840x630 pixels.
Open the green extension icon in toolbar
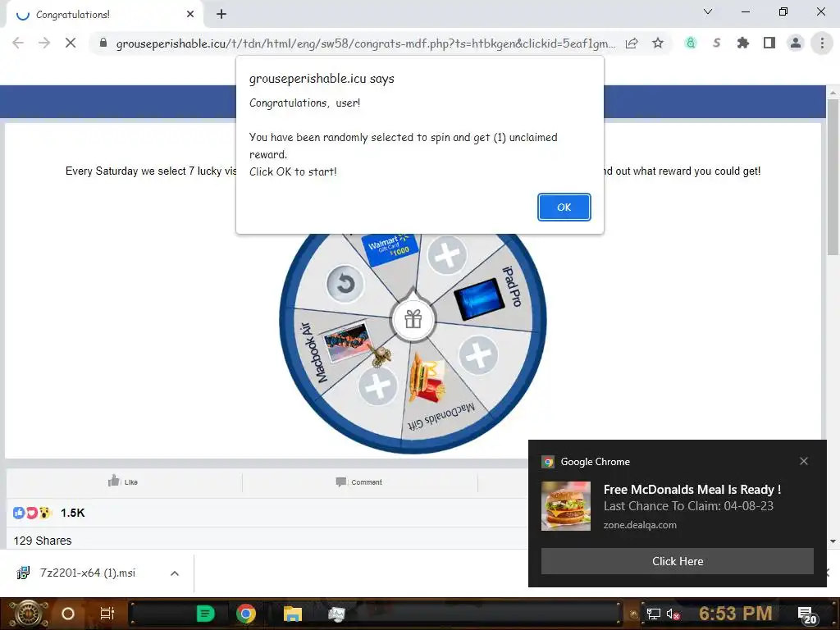tap(691, 43)
